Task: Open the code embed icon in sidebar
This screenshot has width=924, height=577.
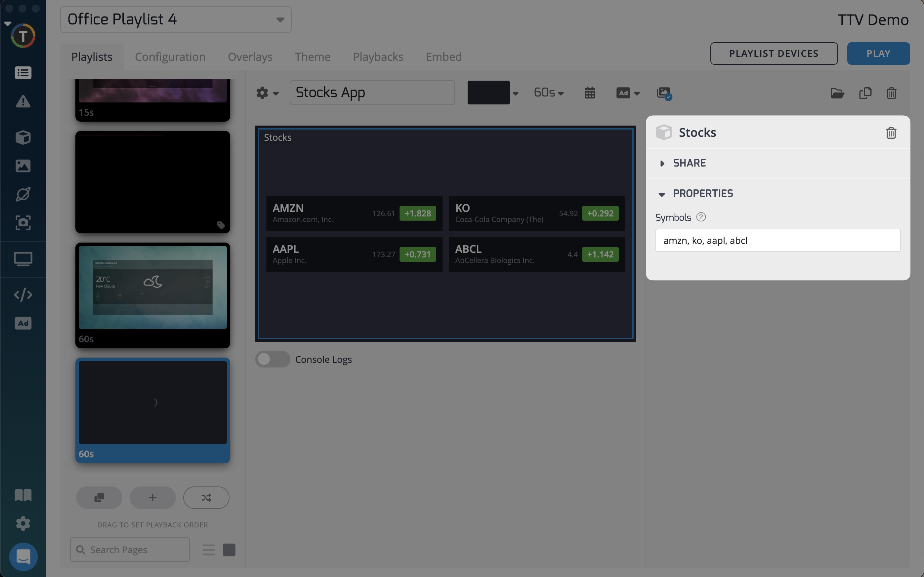Action: coord(23,294)
